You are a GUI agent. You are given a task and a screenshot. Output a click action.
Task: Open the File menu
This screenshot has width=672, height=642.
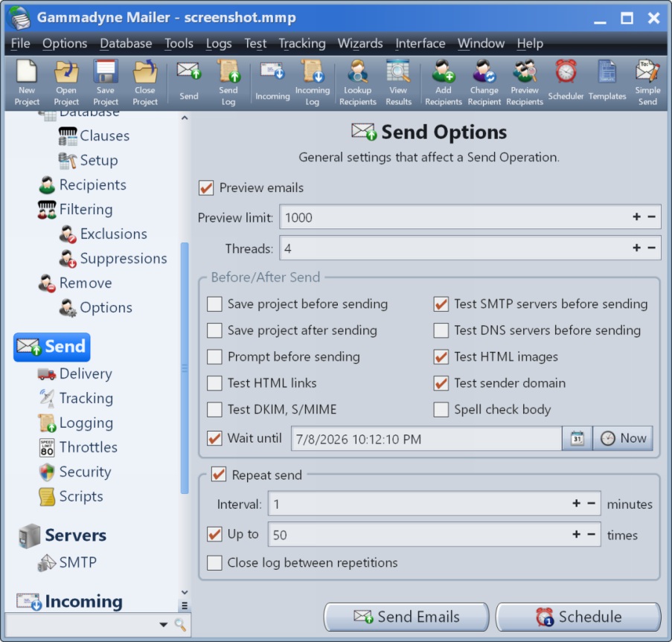tap(20, 43)
